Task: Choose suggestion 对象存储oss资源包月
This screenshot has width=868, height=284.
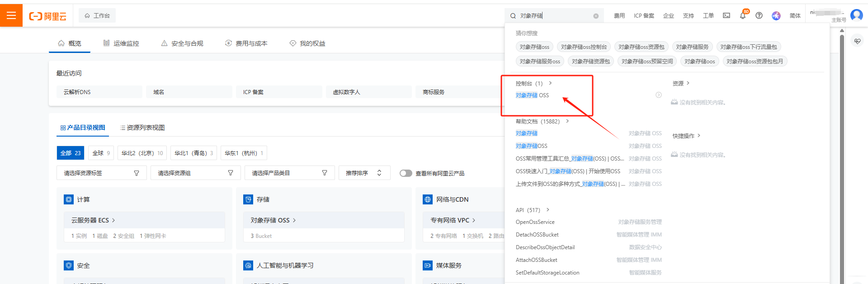Action: click(x=755, y=62)
